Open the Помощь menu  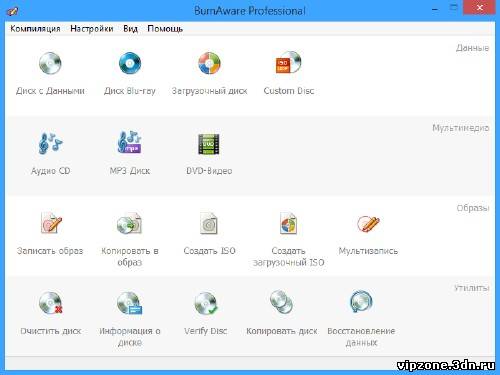pyautogui.click(x=165, y=29)
